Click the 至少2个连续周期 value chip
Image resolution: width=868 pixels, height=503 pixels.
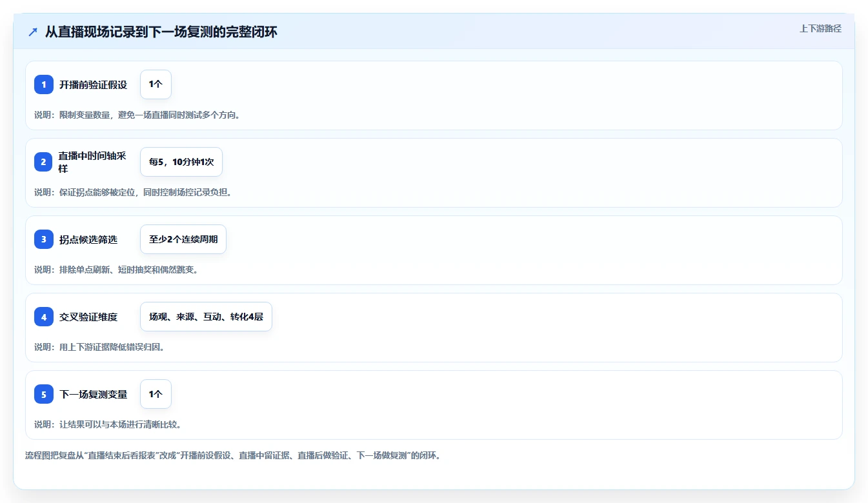tap(183, 239)
